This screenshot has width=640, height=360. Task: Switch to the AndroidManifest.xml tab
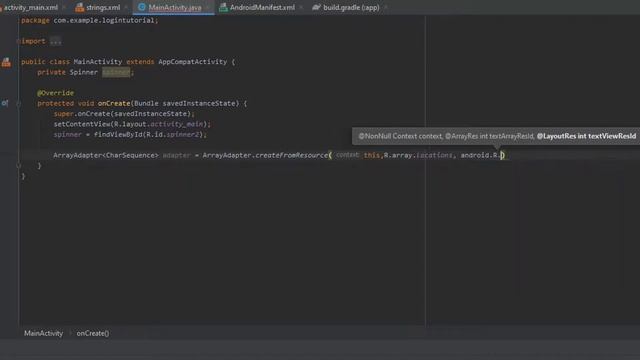coord(262,7)
